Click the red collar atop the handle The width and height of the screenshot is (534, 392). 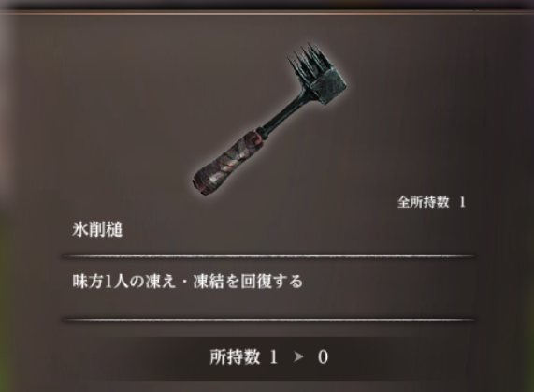click(262, 137)
